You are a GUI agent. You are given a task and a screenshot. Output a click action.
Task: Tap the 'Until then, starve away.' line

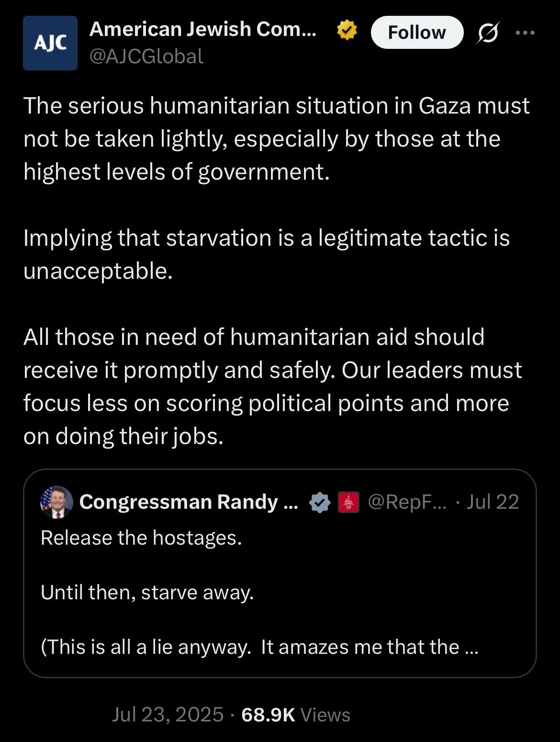147,593
